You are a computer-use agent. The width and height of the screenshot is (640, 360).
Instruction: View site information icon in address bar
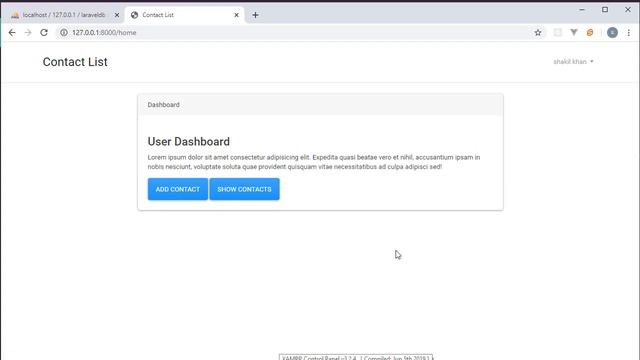[64, 33]
